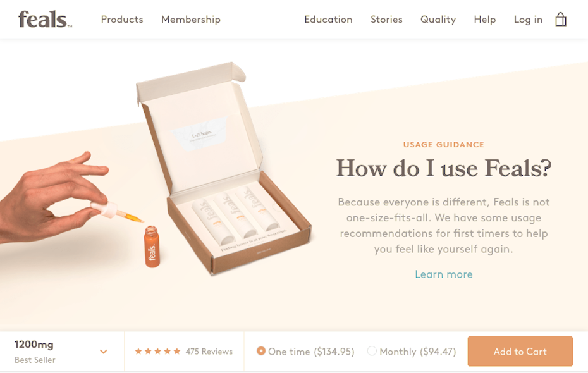588x373 pixels.
Task: Click the five-star rating icons
Action: (157, 352)
